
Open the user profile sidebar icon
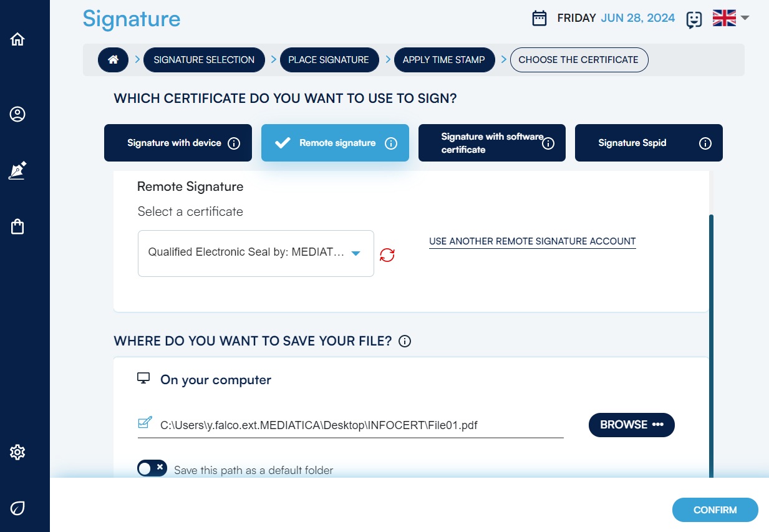(17, 115)
